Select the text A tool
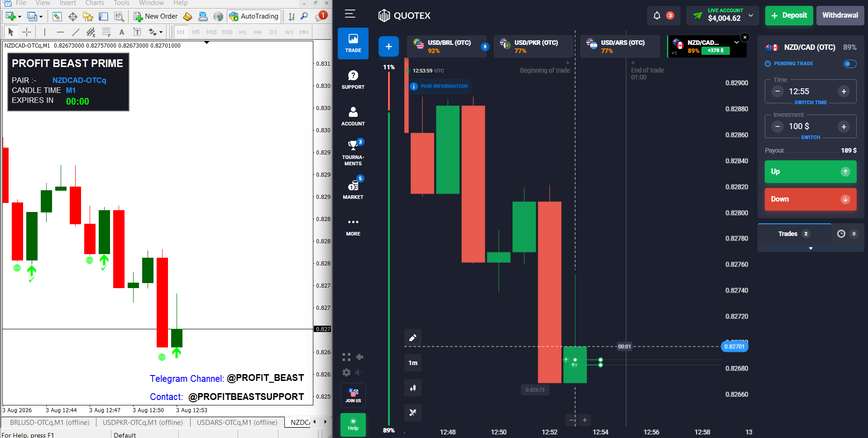Viewport: 868px width, 438px height. [x=121, y=32]
